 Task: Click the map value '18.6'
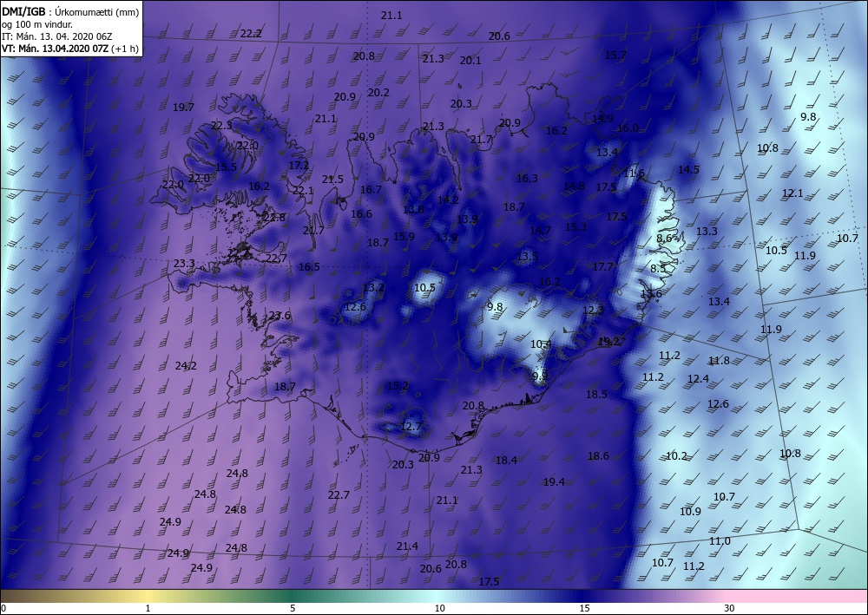coord(598,456)
